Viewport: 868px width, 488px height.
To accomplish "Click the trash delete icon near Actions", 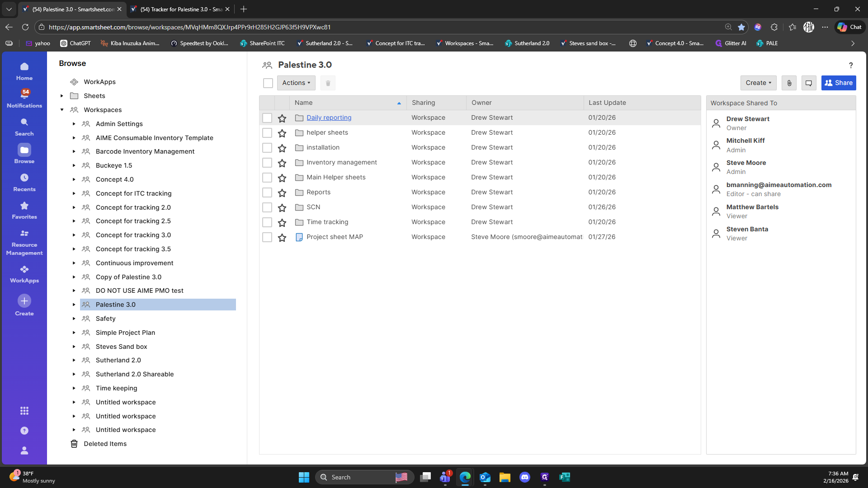I will pos(328,83).
